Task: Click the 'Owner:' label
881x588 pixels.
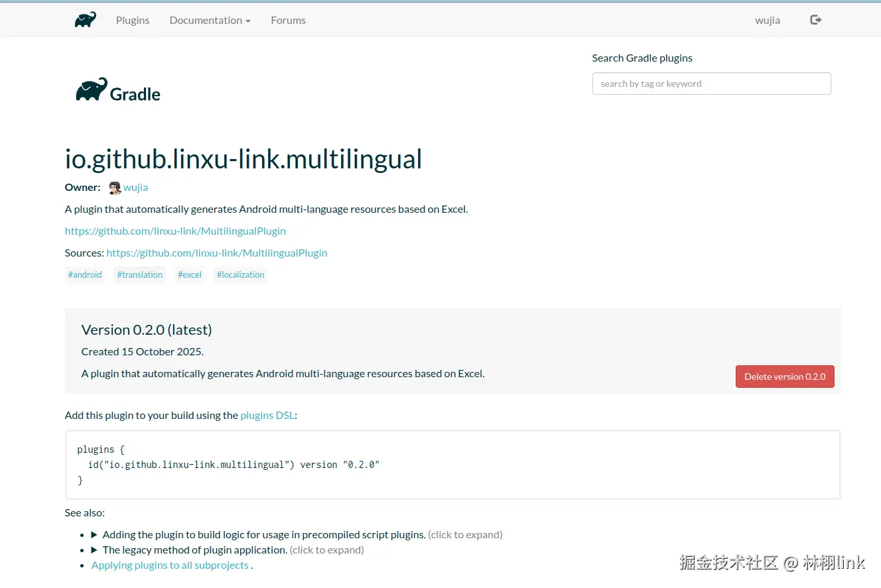Action: (x=83, y=188)
